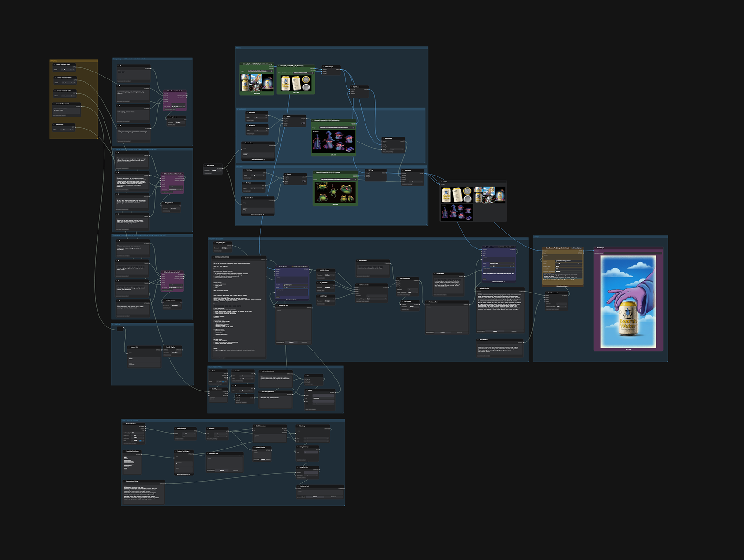Toggle the Switch node in the WIZARD group
744x560 pixels.
(303, 123)
